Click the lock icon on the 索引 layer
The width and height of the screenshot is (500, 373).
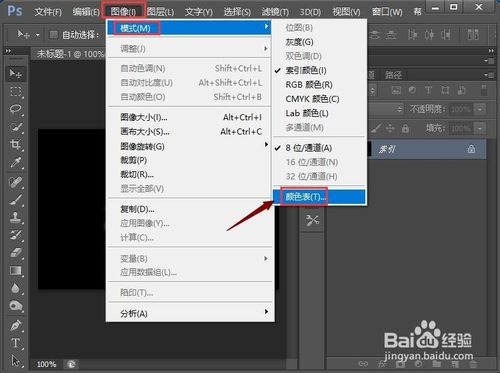471,149
